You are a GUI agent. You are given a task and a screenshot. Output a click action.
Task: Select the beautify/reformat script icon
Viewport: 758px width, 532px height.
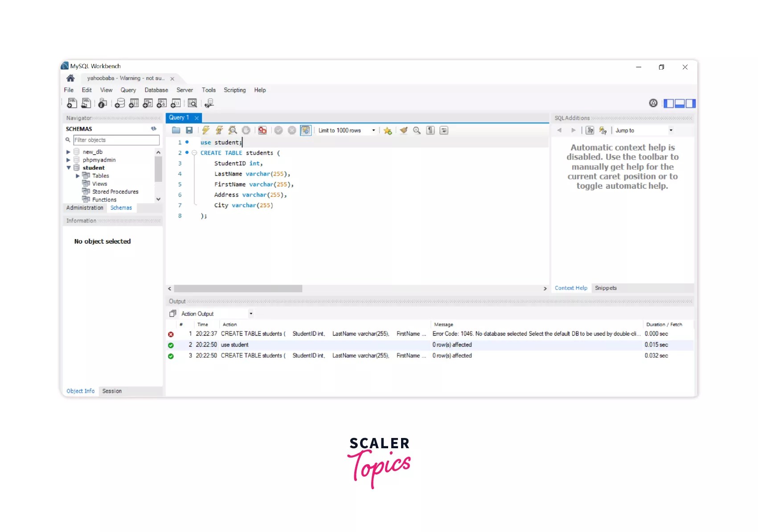pyautogui.click(x=403, y=130)
